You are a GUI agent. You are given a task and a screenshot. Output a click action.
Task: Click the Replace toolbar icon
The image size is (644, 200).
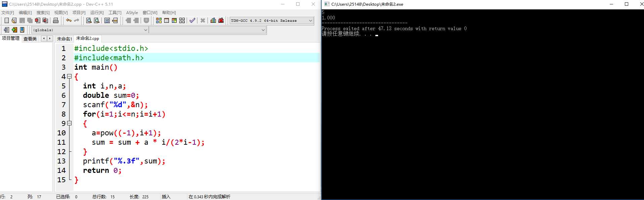97,20
